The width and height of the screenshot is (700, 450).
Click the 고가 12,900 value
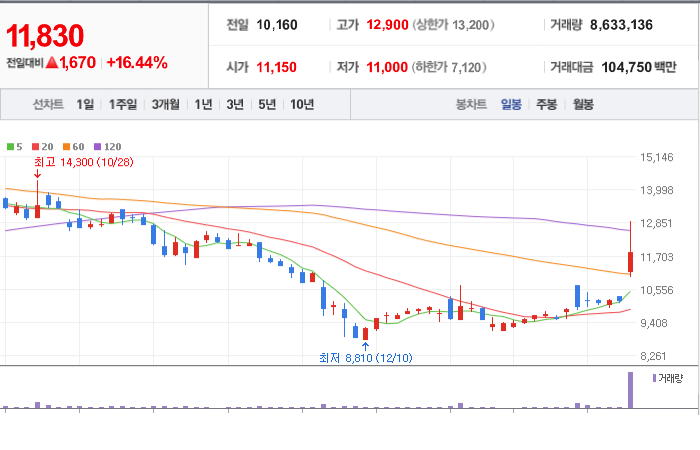(388, 25)
